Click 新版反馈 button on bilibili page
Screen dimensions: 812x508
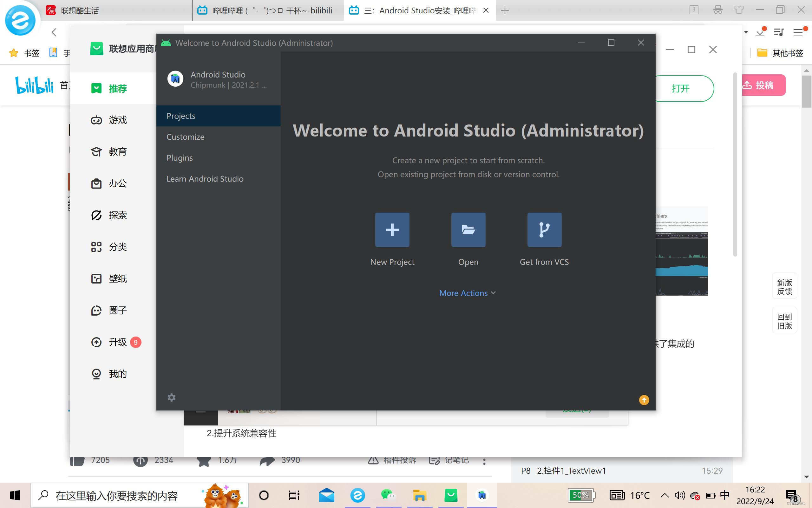click(784, 287)
